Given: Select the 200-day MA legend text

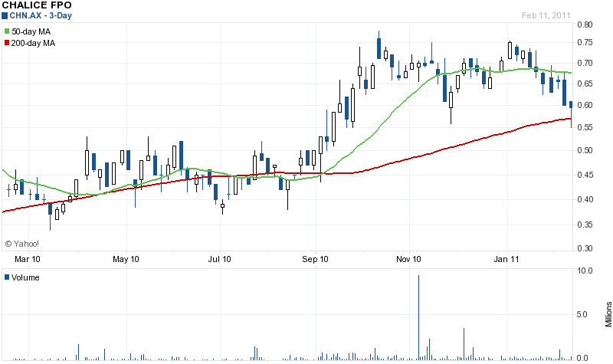Looking at the screenshot, I should [x=33, y=44].
